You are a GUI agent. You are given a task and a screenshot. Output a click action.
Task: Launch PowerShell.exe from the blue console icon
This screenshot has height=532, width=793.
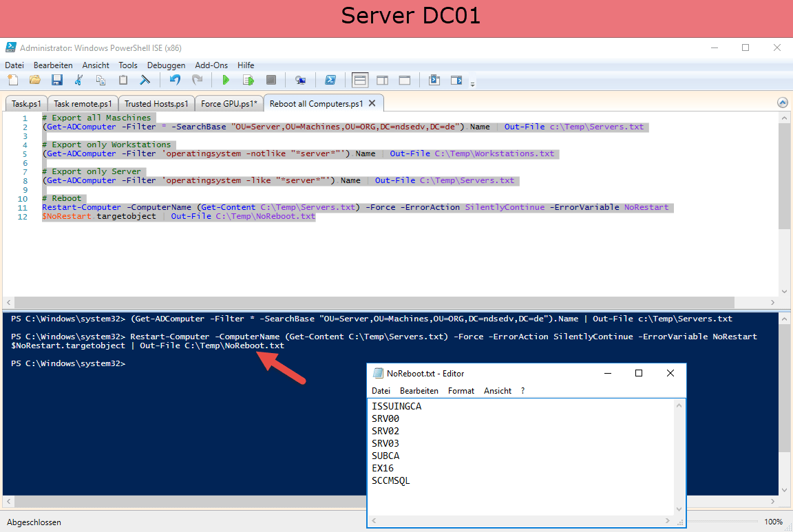point(330,80)
